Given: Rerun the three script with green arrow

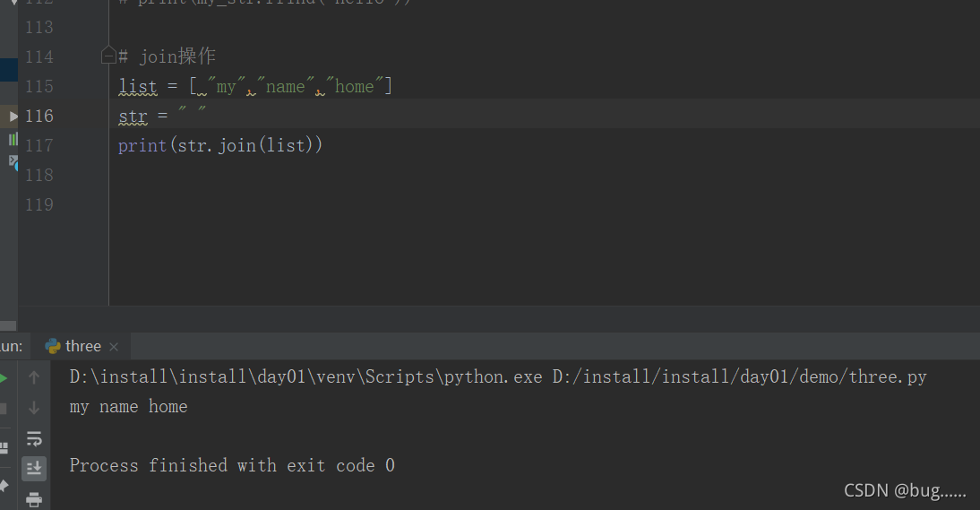Looking at the screenshot, I should point(3,378).
